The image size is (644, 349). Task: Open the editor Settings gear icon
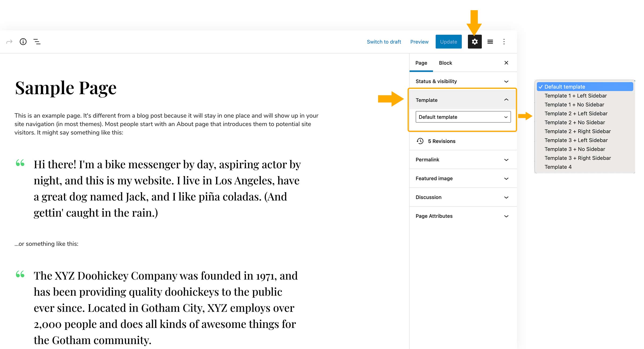(474, 42)
